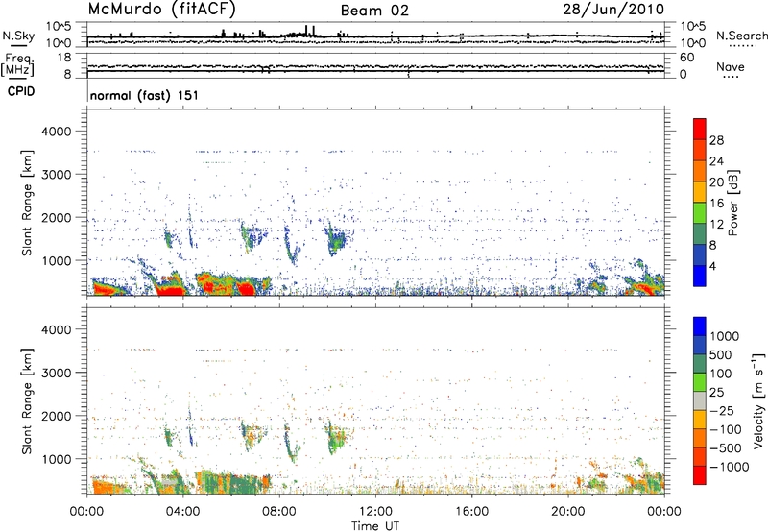Click the 20:00 time tick label

tap(568, 512)
